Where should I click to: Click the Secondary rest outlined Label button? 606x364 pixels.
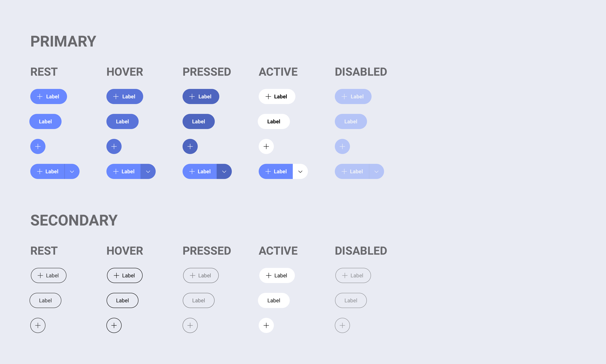tap(48, 275)
